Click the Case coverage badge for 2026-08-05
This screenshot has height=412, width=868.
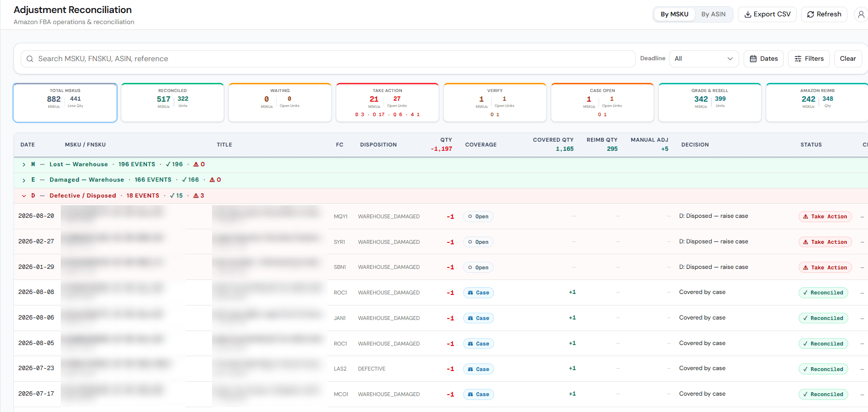[478, 344]
